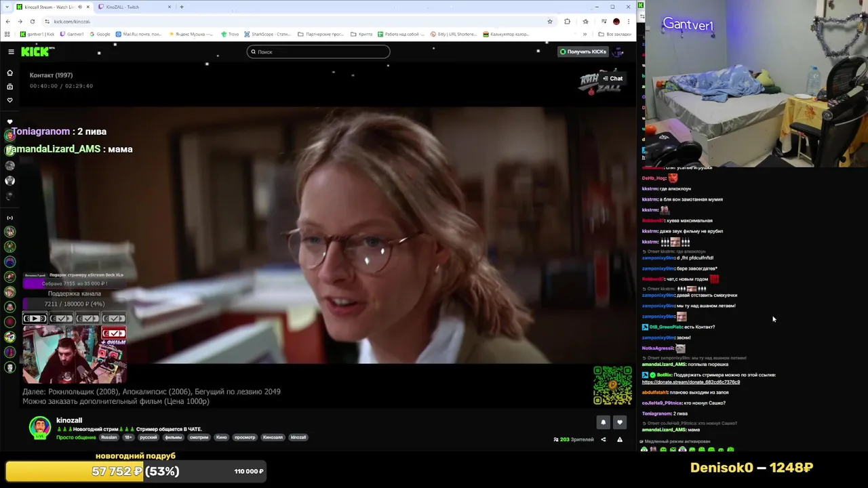
Task: Open the Google bookmark
Action: coord(99,34)
